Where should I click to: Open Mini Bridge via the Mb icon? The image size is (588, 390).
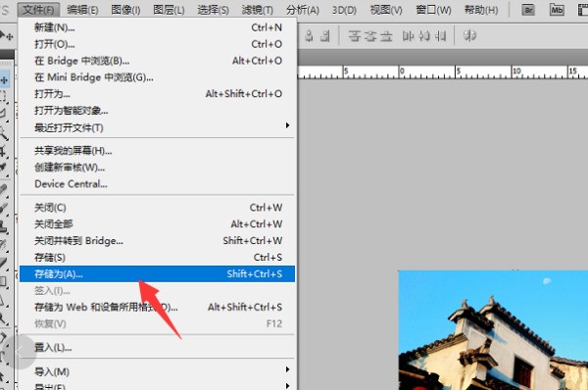click(557, 10)
